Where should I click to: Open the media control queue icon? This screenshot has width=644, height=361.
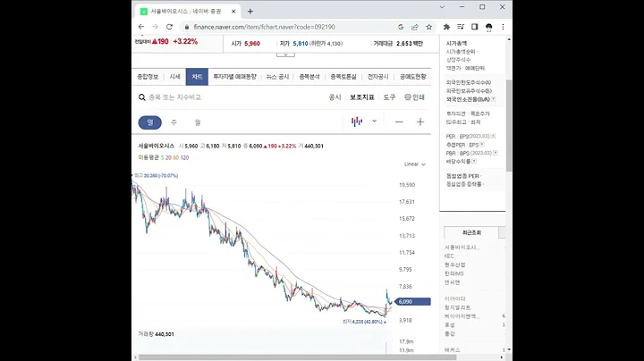coord(461,27)
